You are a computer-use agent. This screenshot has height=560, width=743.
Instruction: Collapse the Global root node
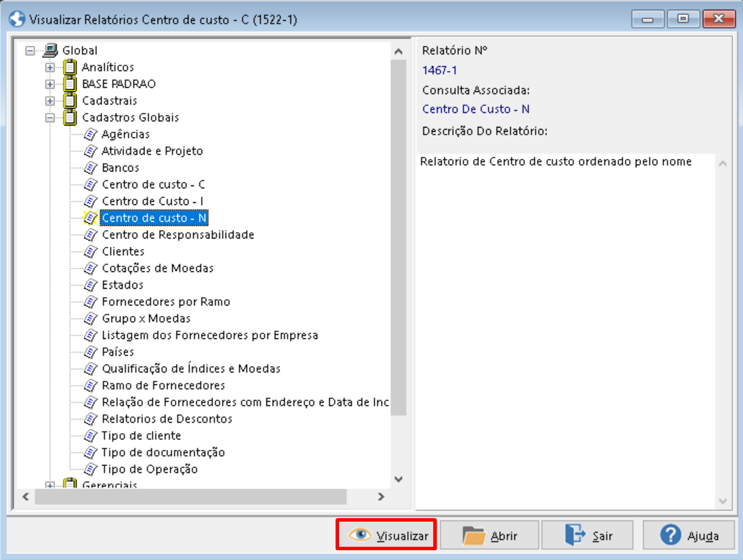(x=30, y=51)
